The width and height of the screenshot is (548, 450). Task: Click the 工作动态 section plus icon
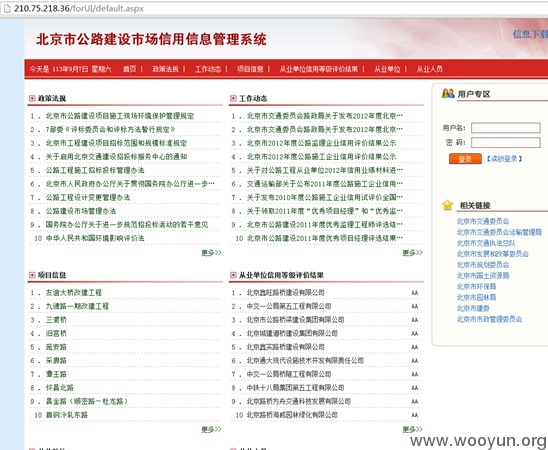point(233,98)
